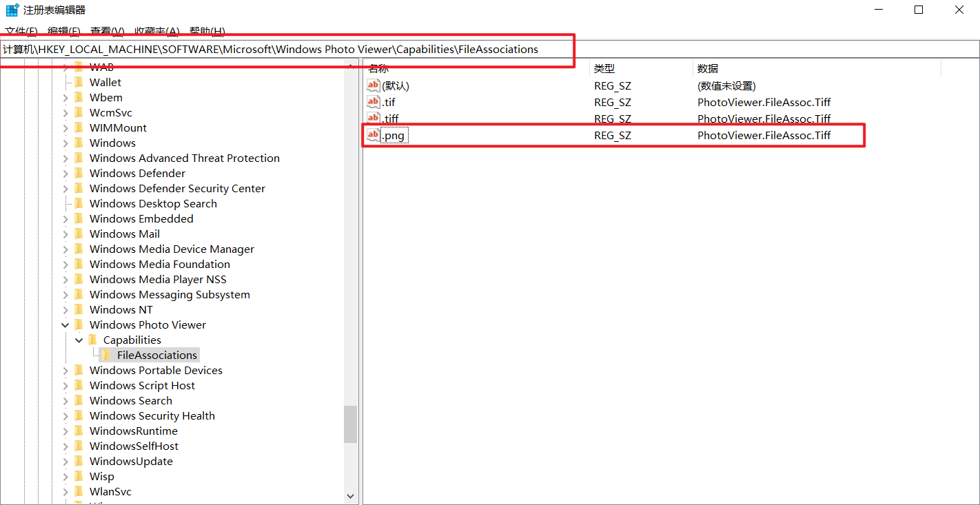Select Windows Defender Security Center tree item
The image size is (980, 505).
coord(177,188)
